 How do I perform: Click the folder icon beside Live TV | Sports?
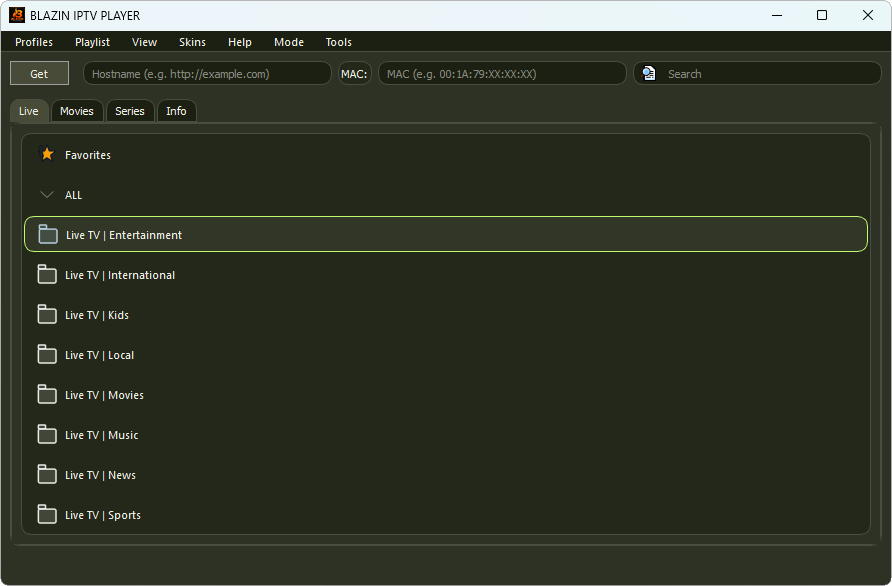click(47, 514)
